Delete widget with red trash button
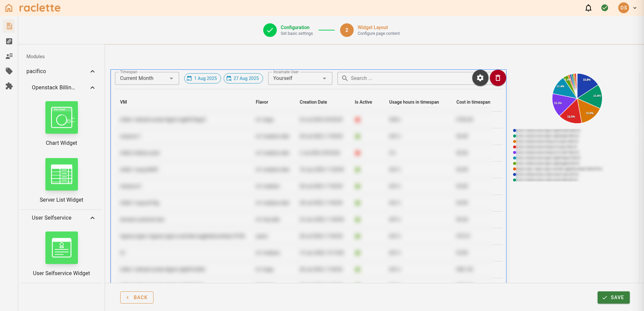 [498, 78]
